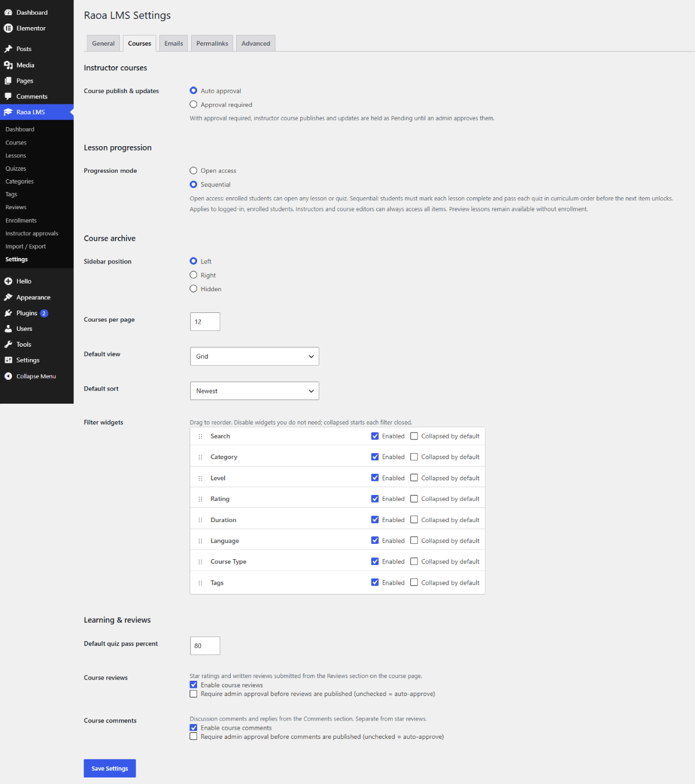695x784 pixels.
Task: Check Collapsed by default for Duration
Action: pyautogui.click(x=414, y=519)
